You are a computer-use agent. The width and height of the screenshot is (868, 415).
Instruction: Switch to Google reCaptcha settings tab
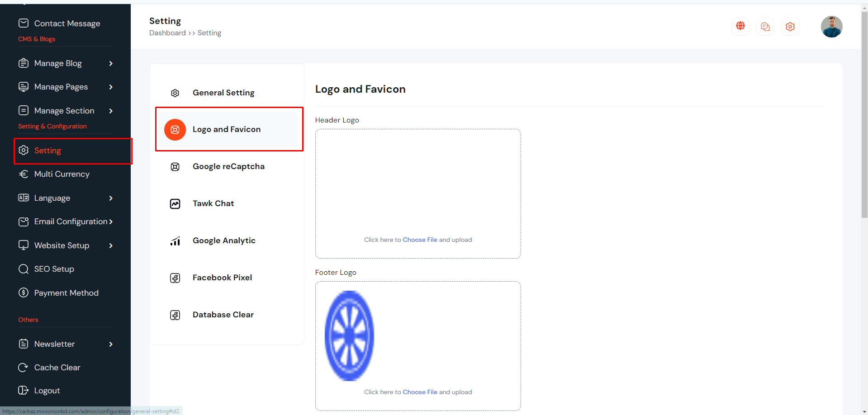tap(228, 166)
